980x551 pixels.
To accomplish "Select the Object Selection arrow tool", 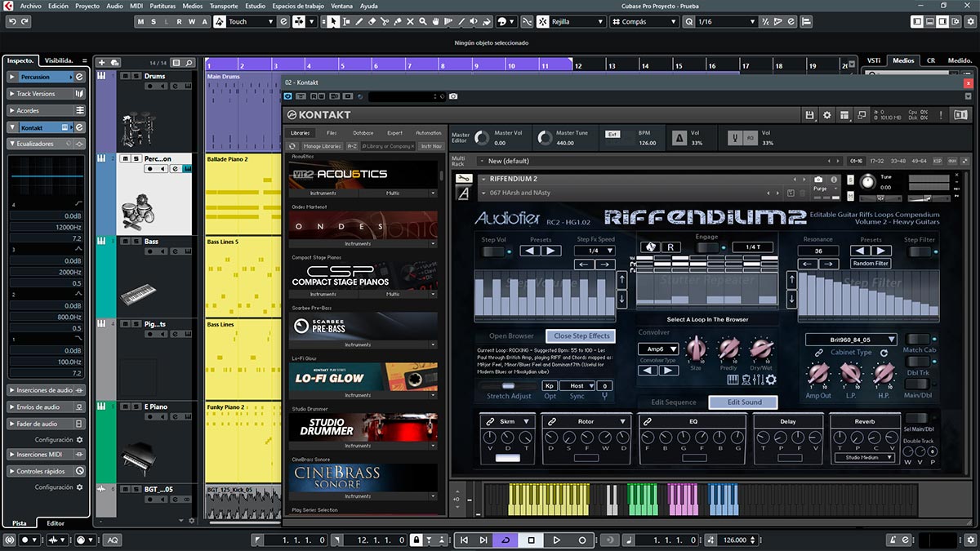I will (x=333, y=21).
